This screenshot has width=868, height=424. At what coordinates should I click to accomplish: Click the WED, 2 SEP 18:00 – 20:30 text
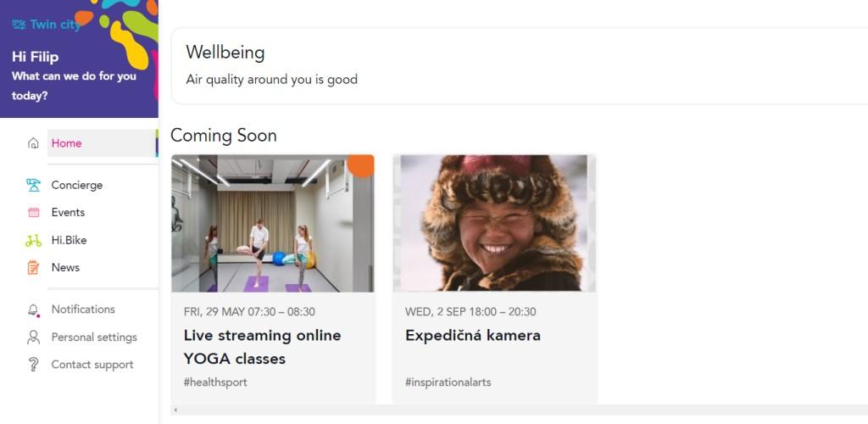click(x=470, y=311)
